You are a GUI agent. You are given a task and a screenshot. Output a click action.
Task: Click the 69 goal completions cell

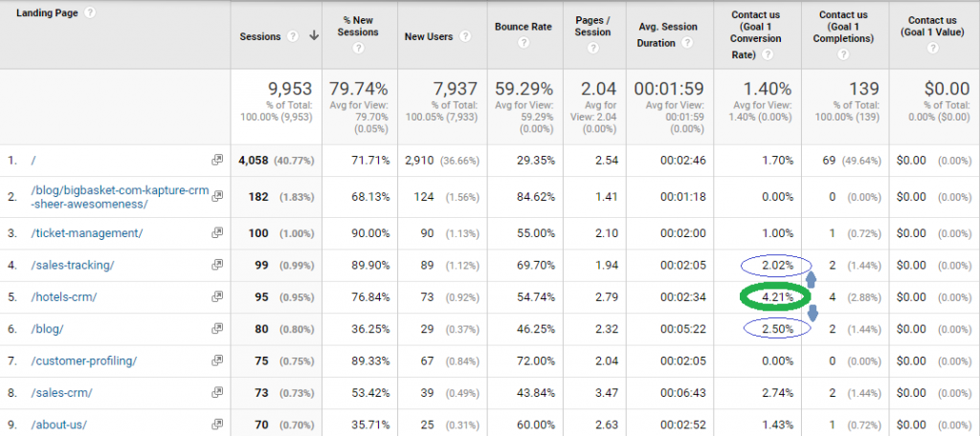click(x=830, y=161)
